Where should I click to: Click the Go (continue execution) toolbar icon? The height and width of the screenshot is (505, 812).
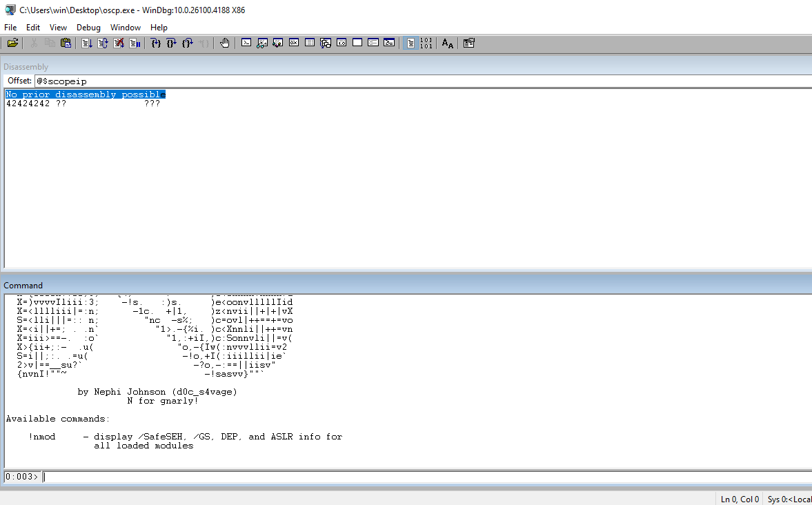pyautogui.click(x=87, y=43)
